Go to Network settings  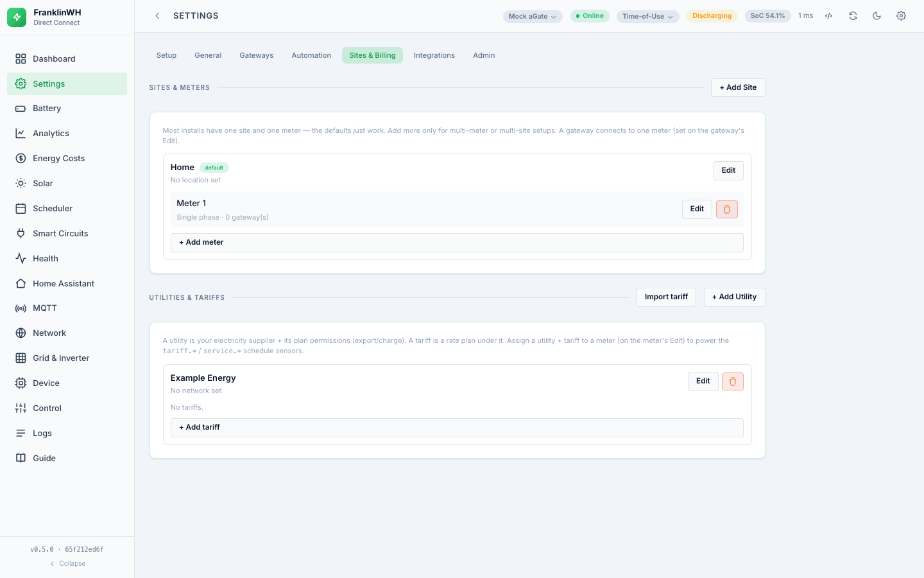tap(67, 333)
